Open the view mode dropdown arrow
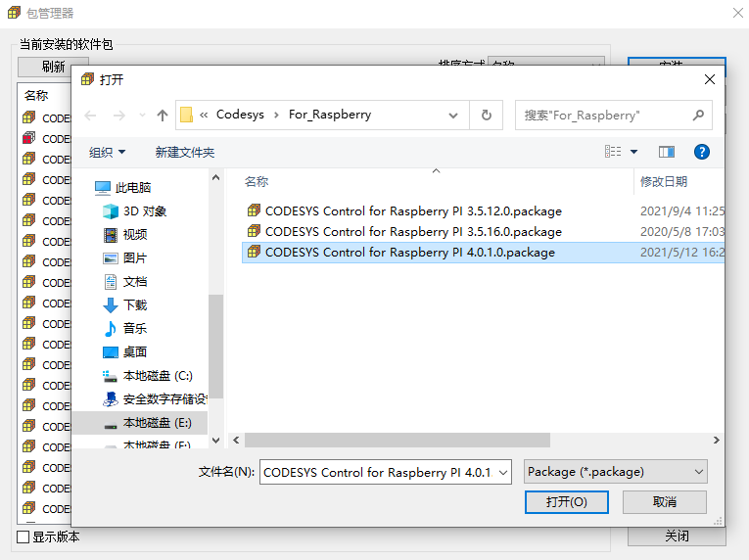This screenshot has height=560, width=749. click(x=633, y=152)
